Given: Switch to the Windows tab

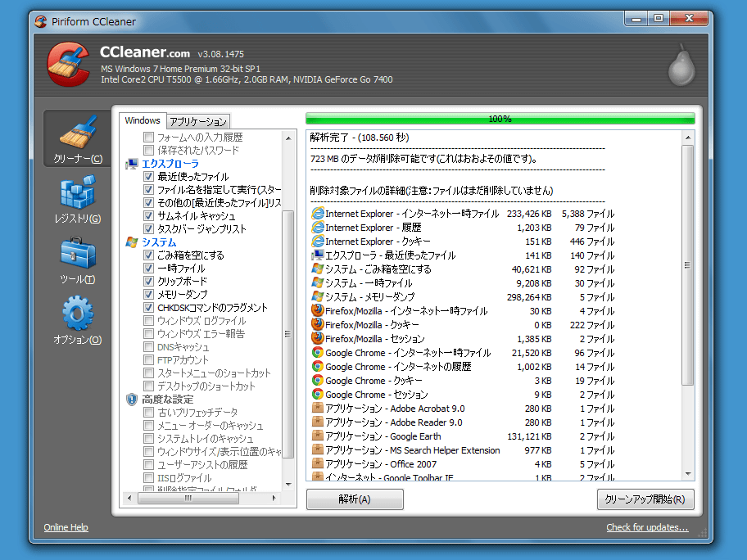Looking at the screenshot, I should (142, 120).
